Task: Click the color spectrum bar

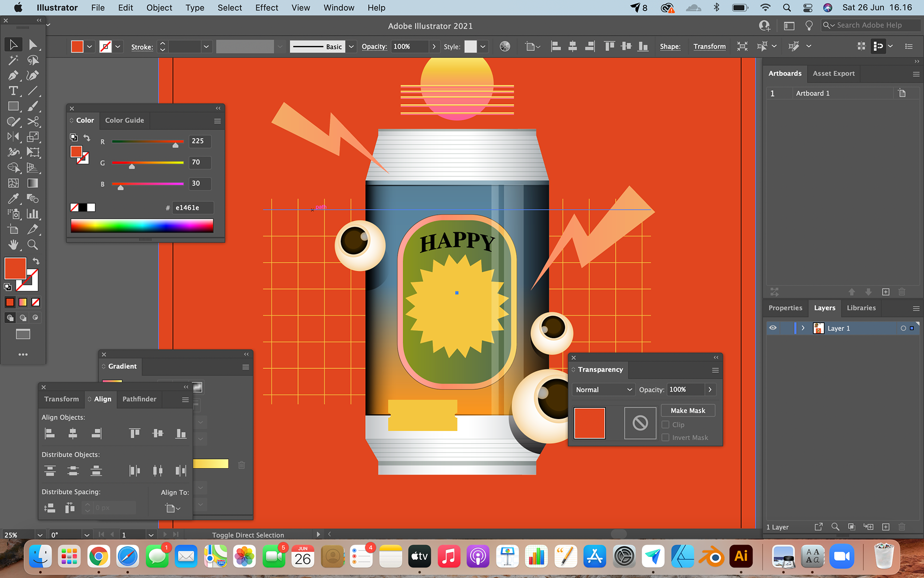Action: click(141, 225)
